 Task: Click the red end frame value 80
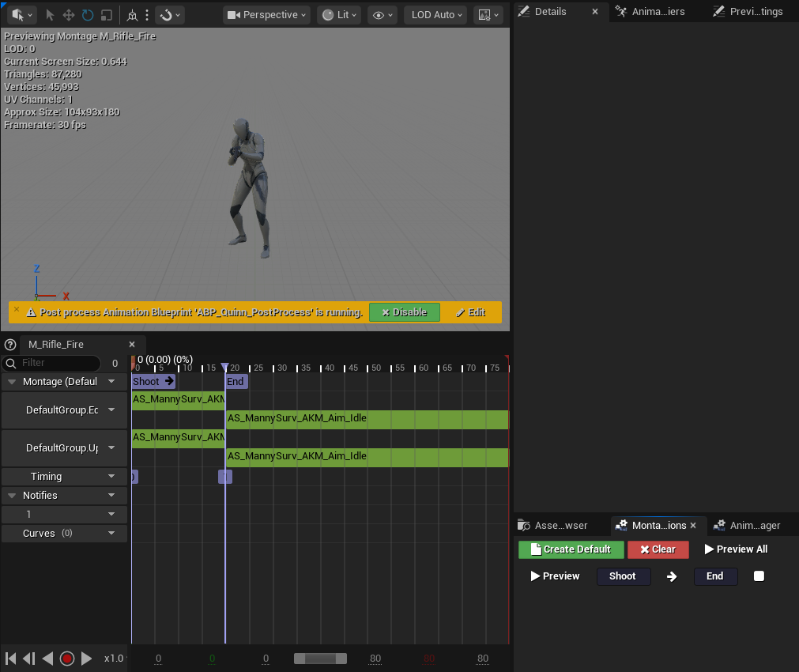pos(429,659)
